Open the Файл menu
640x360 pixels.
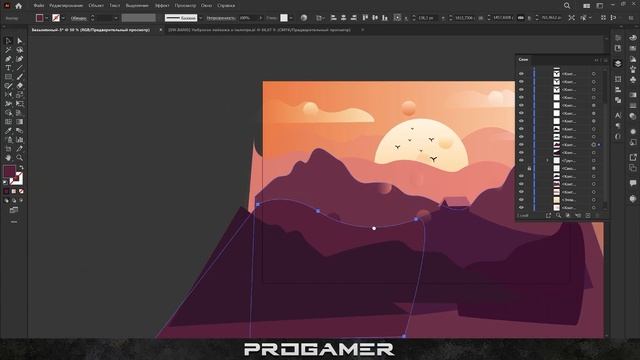(39, 6)
